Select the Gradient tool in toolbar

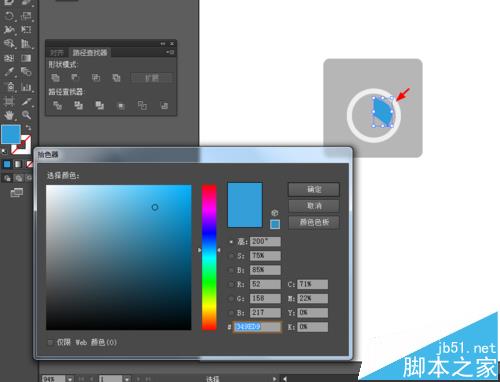tap(26, 58)
